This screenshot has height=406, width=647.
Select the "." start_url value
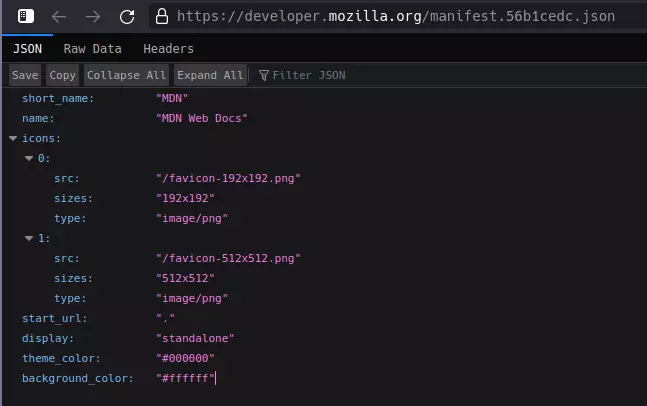click(165, 319)
